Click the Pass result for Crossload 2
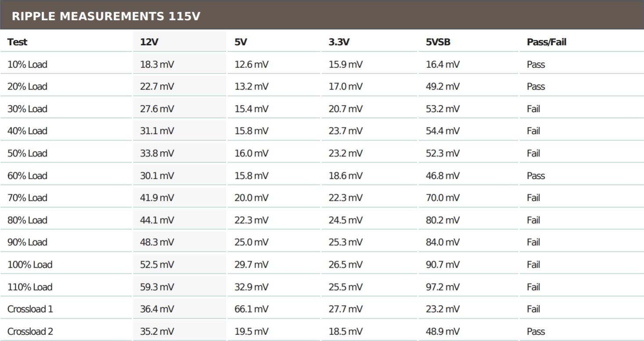Screen dimensions: 644x341 click(536, 331)
